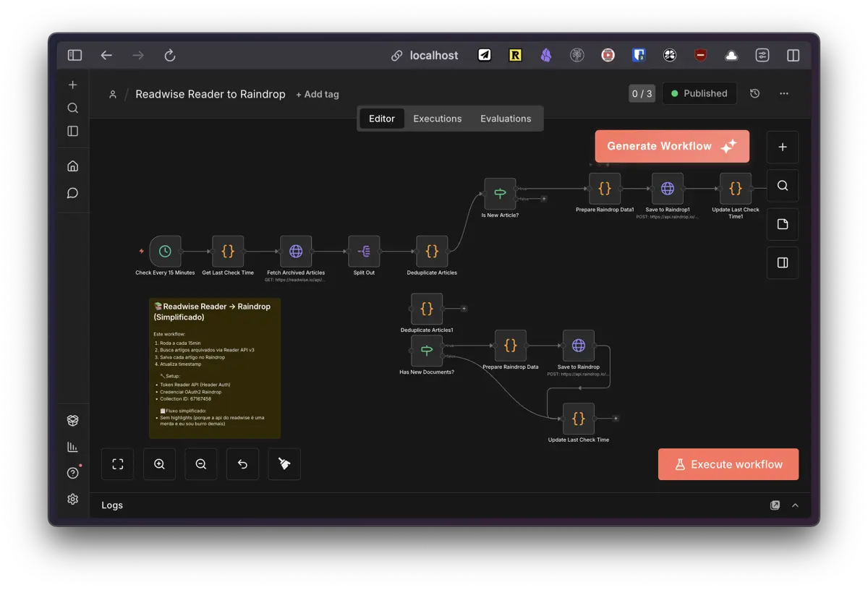Open n8n settings via the gear icon
Screen dimensions: 868x590
tap(72, 499)
